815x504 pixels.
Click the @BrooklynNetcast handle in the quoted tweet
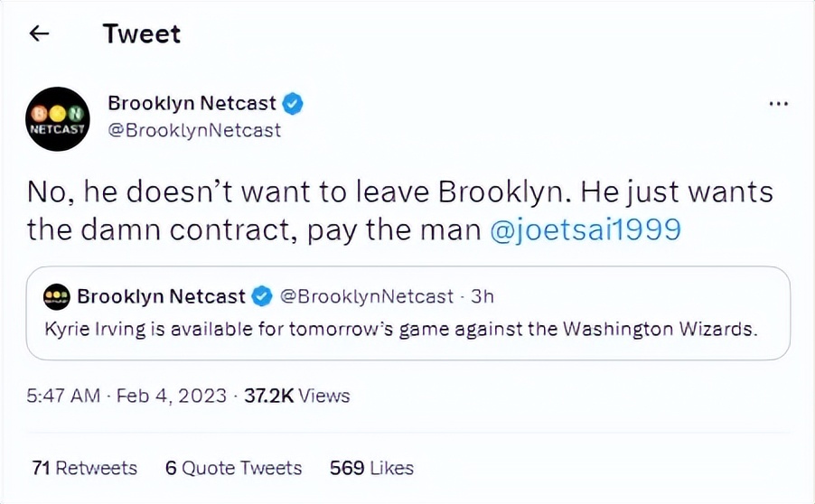[x=368, y=296]
